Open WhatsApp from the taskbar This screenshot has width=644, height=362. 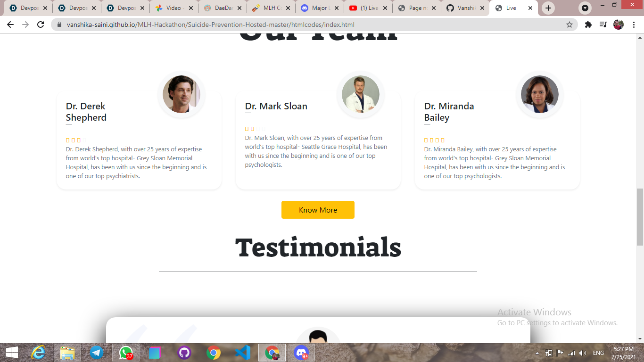126,353
